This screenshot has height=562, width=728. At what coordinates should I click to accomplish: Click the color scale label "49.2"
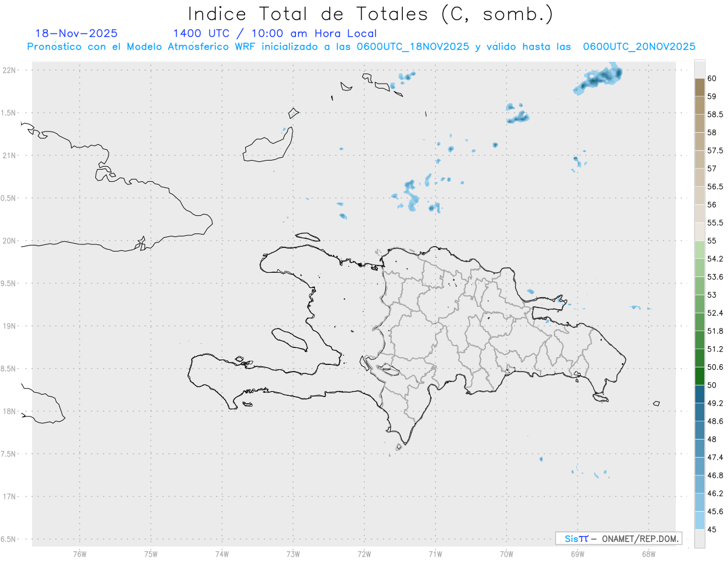coord(715,403)
